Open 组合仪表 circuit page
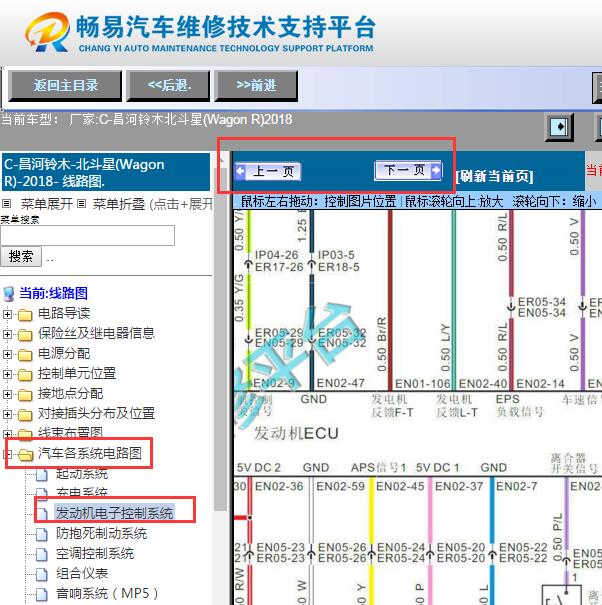Screen dimensions: 602x605 pyautogui.click(x=82, y=574)
